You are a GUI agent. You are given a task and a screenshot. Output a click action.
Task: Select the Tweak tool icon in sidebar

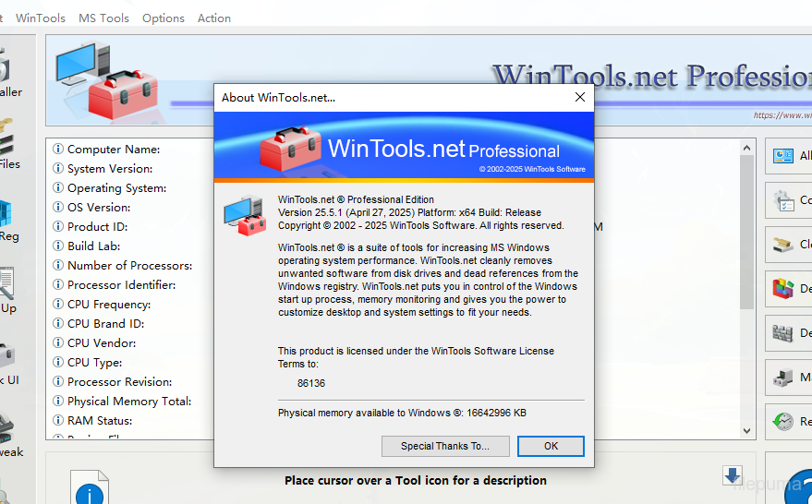point(6,428)
